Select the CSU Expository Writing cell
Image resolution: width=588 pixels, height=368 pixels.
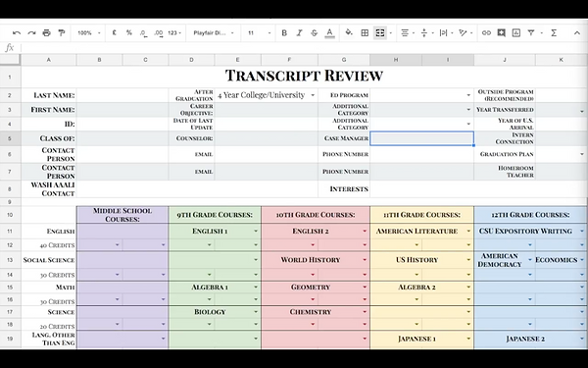(x=530, y=231)
